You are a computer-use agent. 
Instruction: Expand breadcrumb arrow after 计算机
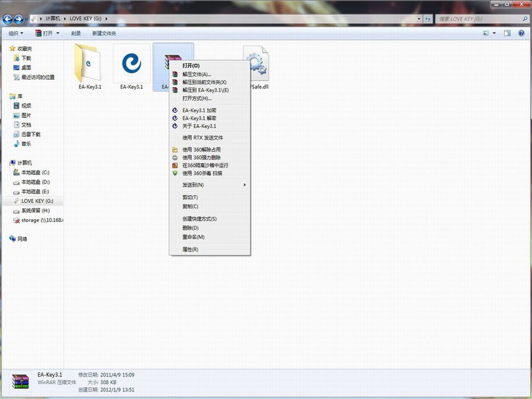(65, 19)
